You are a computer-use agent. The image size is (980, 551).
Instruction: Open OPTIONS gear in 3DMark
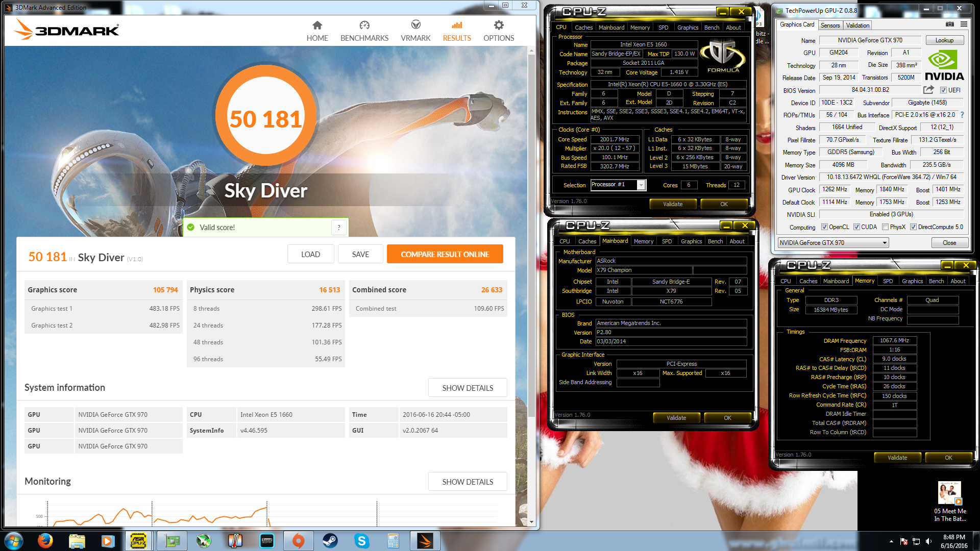click(499, 31)
